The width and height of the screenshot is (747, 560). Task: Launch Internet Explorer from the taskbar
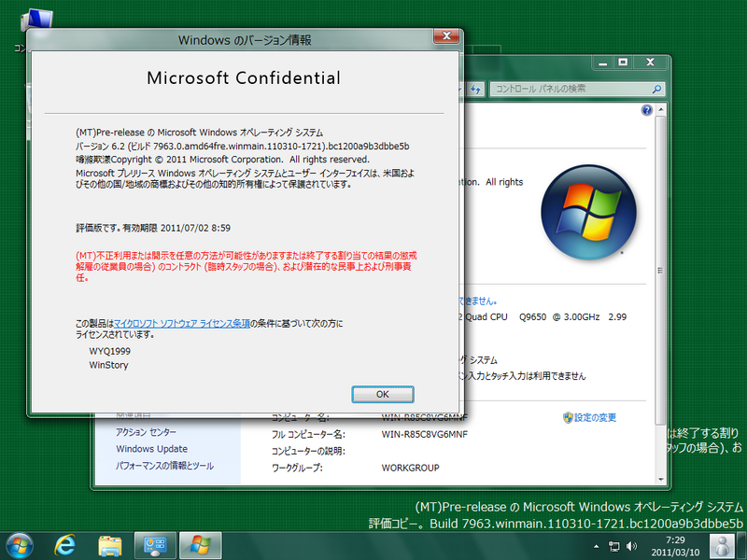click(x=64, y=546)
